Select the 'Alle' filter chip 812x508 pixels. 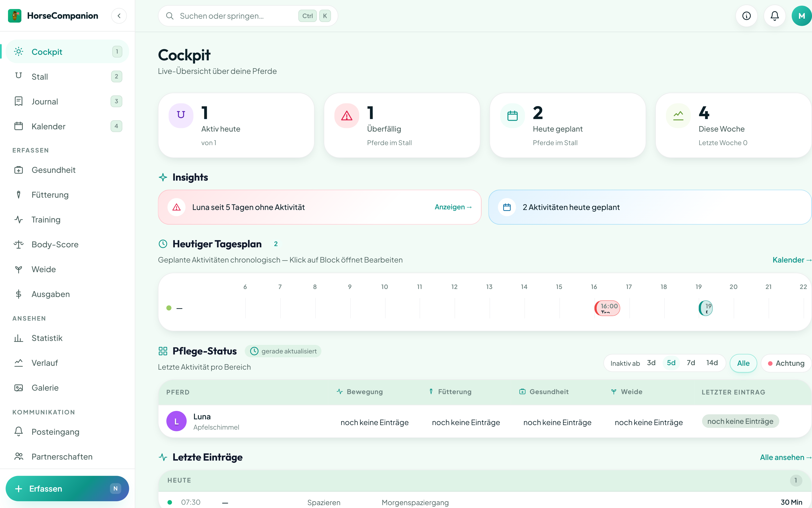point(744,363)
